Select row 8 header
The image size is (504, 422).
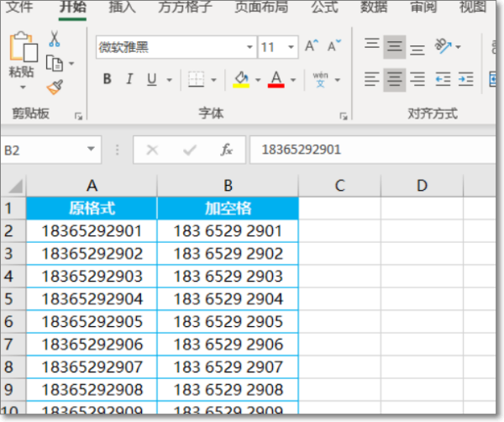coord(13,367)
